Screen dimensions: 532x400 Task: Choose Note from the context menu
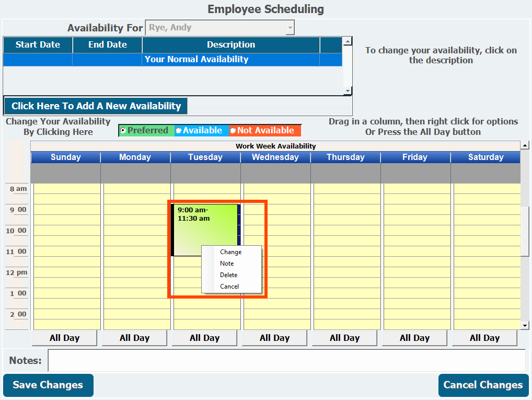[x=227, y=264]
